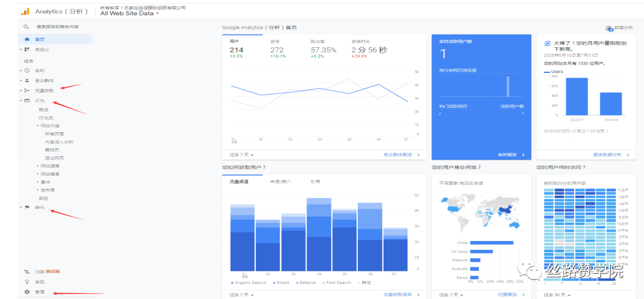The image size is (644, 299).
Task: Click the Users legend in monthly chart
Action: pyautogui.click(x=553, y=72)
